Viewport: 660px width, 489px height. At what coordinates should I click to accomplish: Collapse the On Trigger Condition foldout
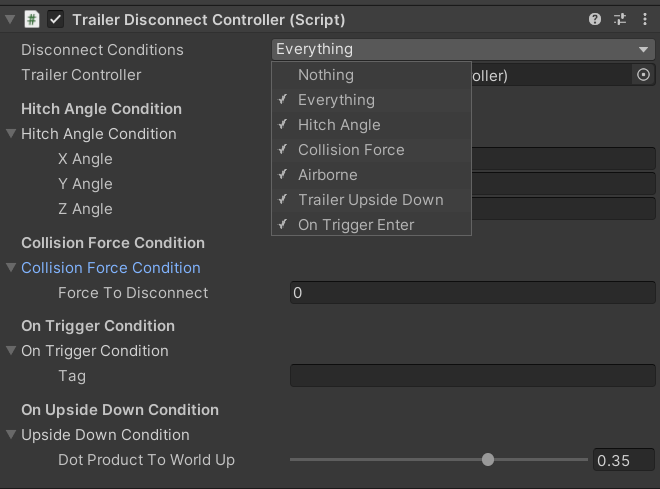point(11,351)
